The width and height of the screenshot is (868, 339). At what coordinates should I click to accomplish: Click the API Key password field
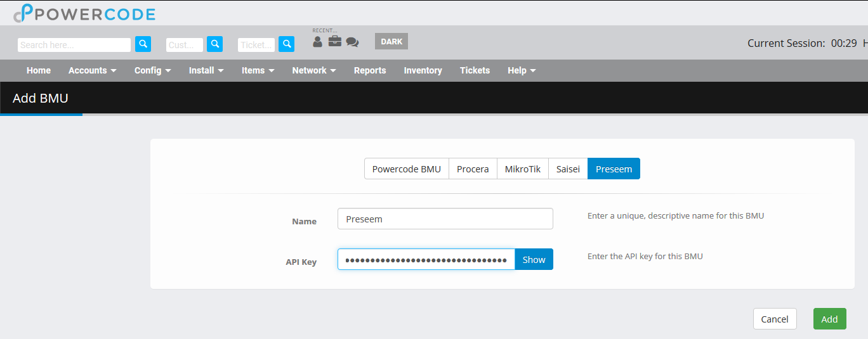point(426,259)
